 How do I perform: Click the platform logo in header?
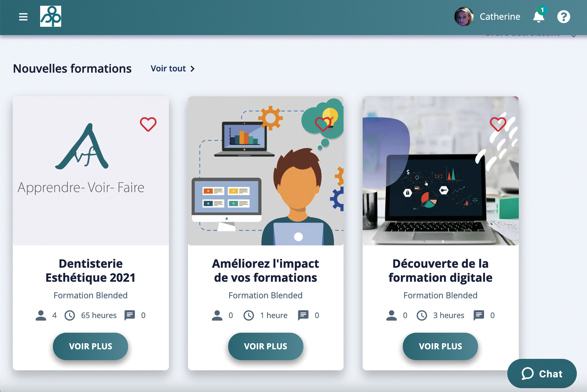click(x=51, y=16)
